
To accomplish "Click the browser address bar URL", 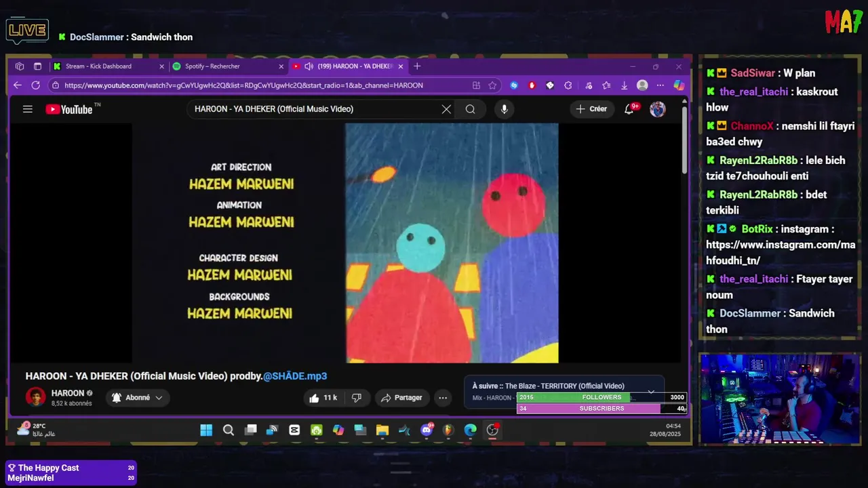I will [244, 85].
